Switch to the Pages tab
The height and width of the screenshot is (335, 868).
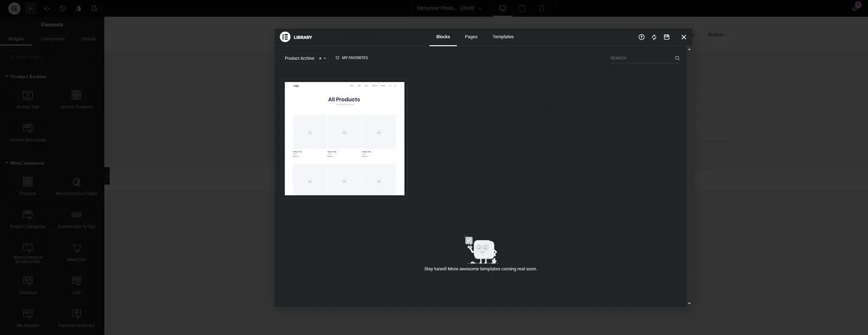coord(471,37)
